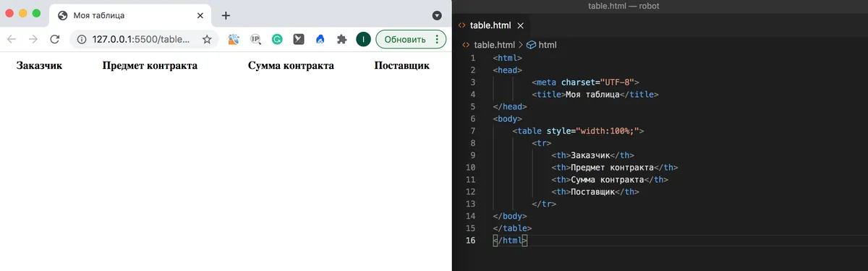The width and height of the screenshot is (868, 271).
Task: Open the user profile avatar
Action: pyautogui.click(x=363, y=39)
